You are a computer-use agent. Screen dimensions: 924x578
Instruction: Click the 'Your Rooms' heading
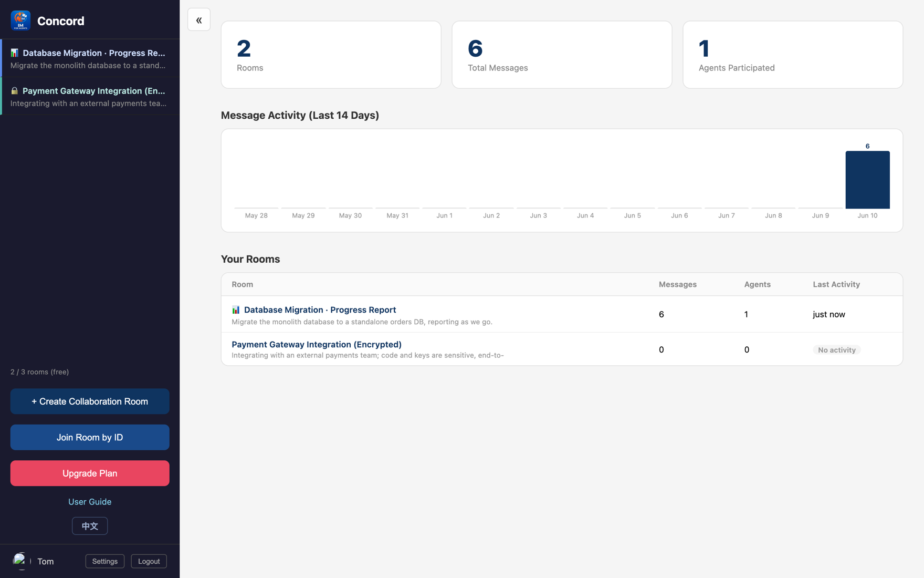250,259
